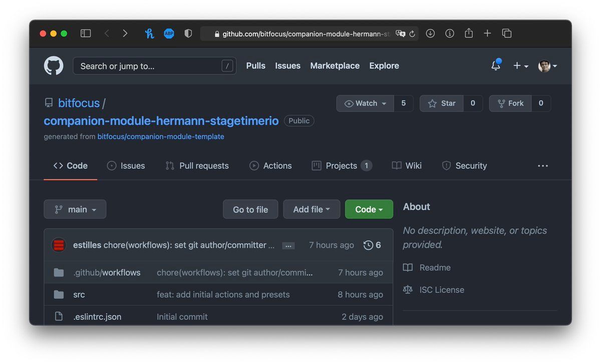Expand the green Code dropdown
This screenshot has width=601, height=364.
(x=369, y=209)
